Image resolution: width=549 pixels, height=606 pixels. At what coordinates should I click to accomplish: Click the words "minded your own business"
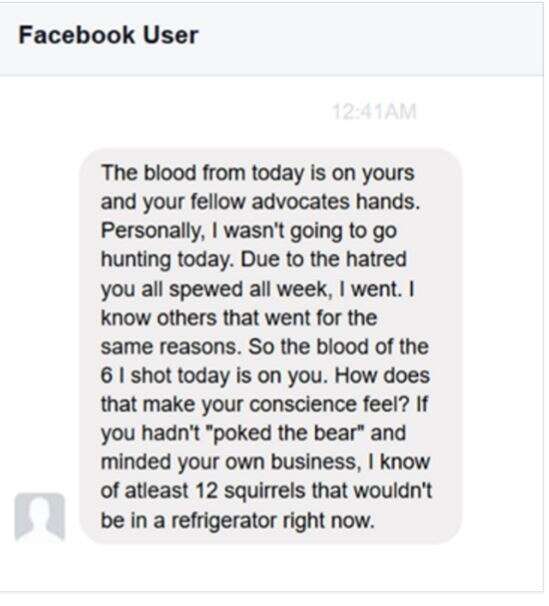pos(228,462)
